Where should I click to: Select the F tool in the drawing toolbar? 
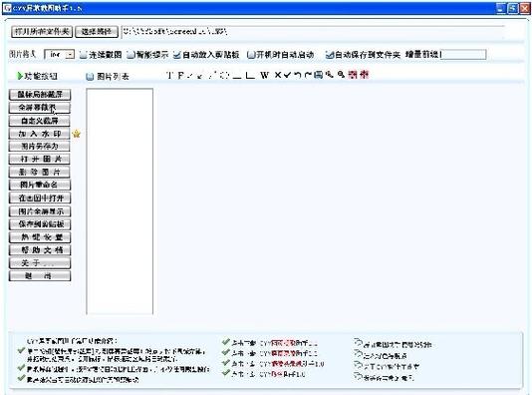click(x=180, y=76)
